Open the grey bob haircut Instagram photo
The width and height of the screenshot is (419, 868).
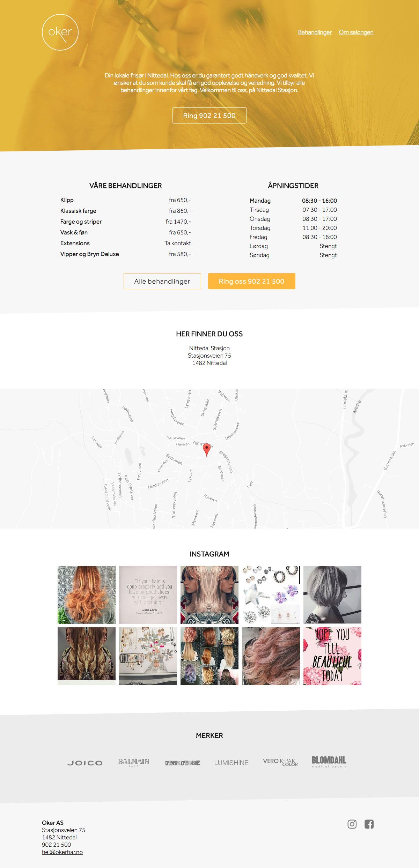pyautogui.click(x=332, y=595)
